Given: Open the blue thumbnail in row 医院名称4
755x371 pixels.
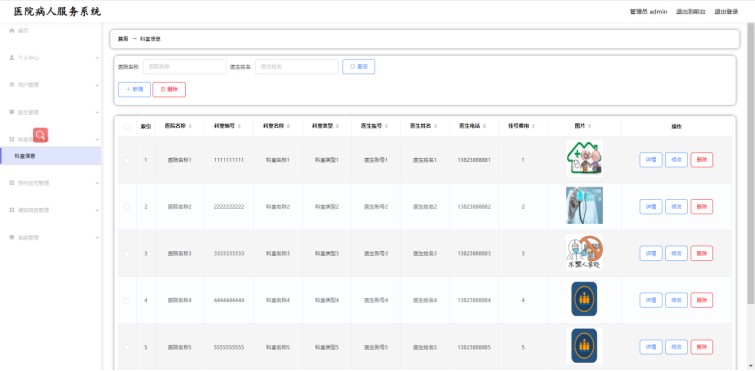Looking at the screenshot, I should pyautogui.click(x=584, y=299).
